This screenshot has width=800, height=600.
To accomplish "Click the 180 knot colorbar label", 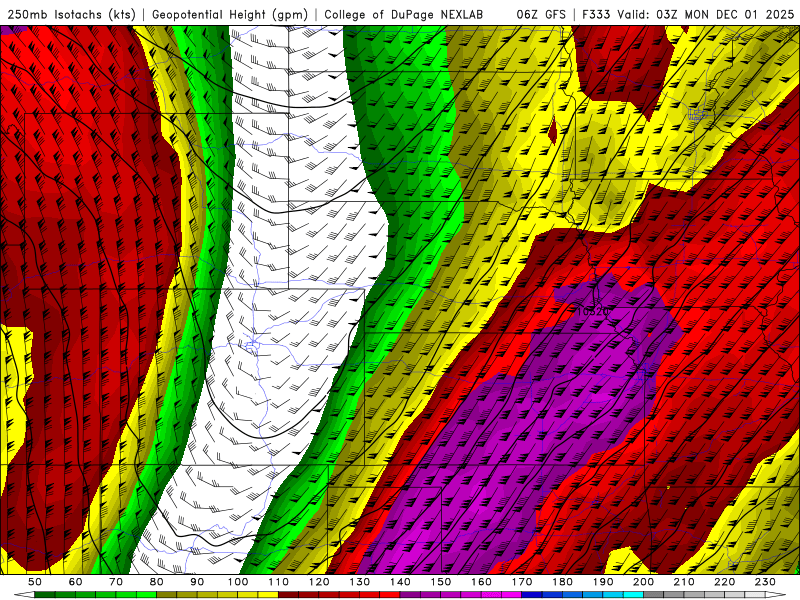I will coord(562,582).
